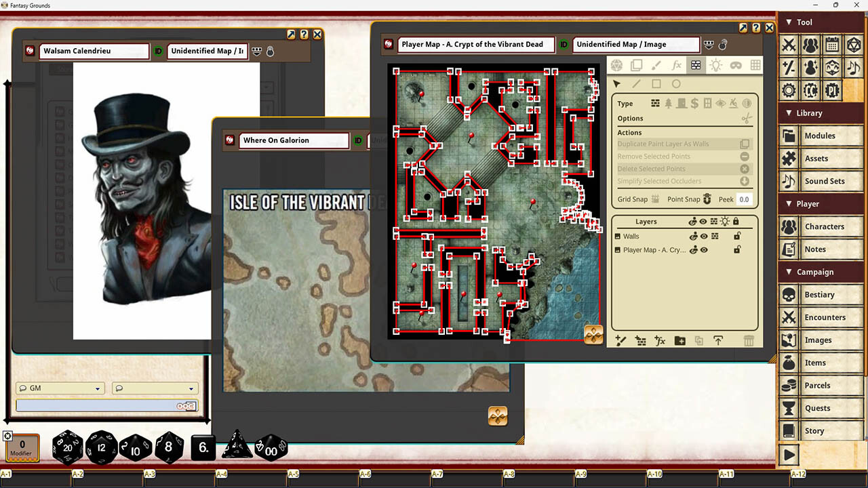Click the Peek value field
868x488 pixels.
click(744, 199)
